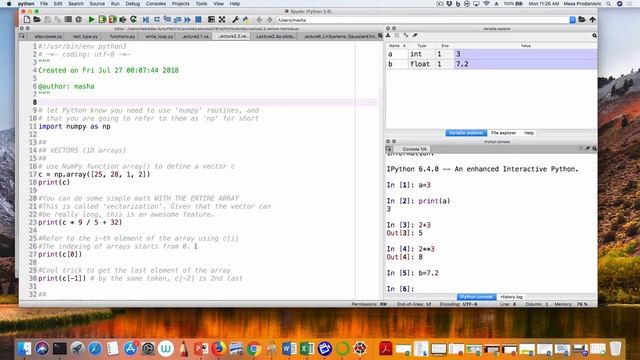Select Console 1/A tab
The width and height of the screenshot is (640, 360).
[414, 149]
